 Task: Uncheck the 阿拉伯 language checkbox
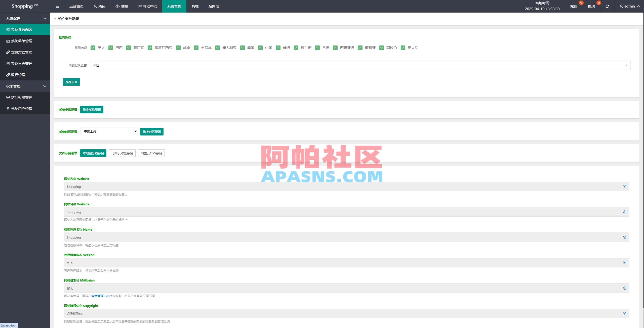(x=382, y=48)
